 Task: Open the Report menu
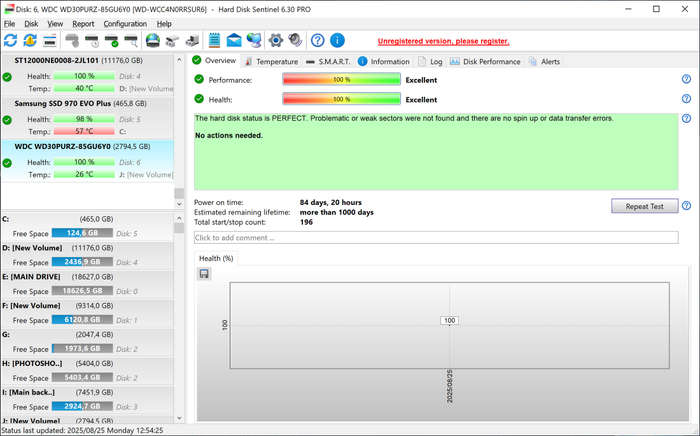pos(83,24)
